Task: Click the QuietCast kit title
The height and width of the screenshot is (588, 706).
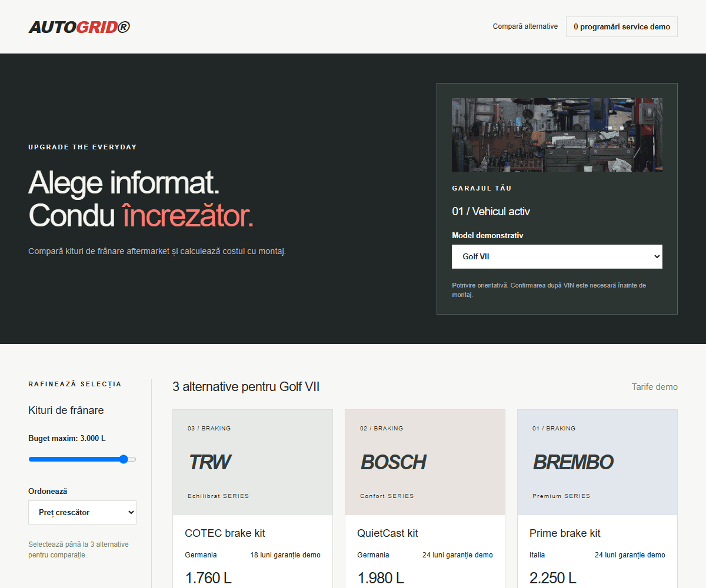Action: click(x=388, y=533)
